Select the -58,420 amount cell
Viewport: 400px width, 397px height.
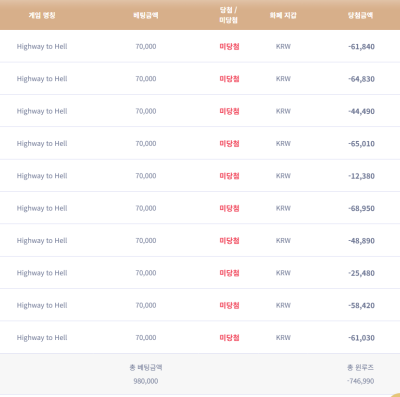(x=361, y=305)
